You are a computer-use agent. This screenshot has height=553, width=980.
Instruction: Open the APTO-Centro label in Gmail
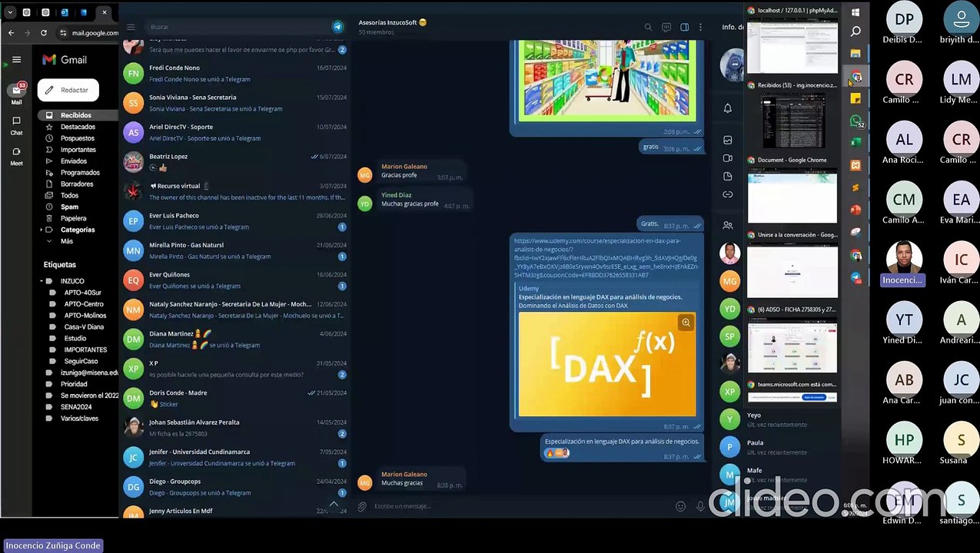point(84,304)
